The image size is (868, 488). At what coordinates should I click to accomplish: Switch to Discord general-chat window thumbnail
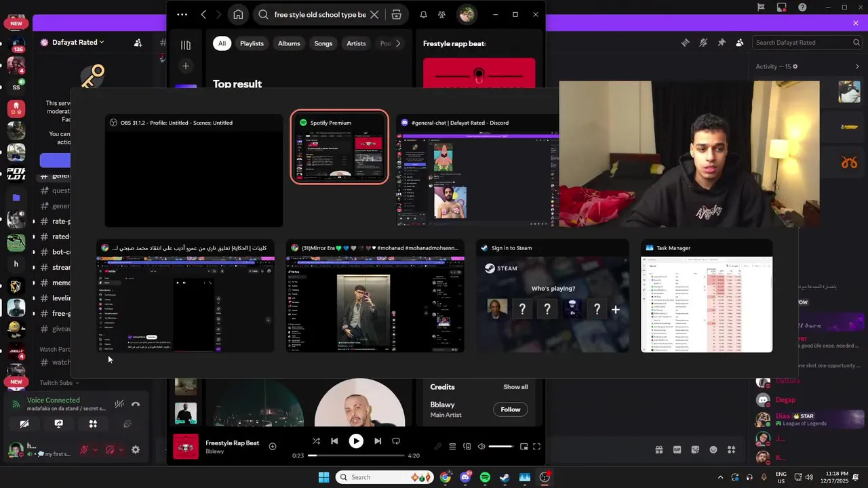pos(478,171)
